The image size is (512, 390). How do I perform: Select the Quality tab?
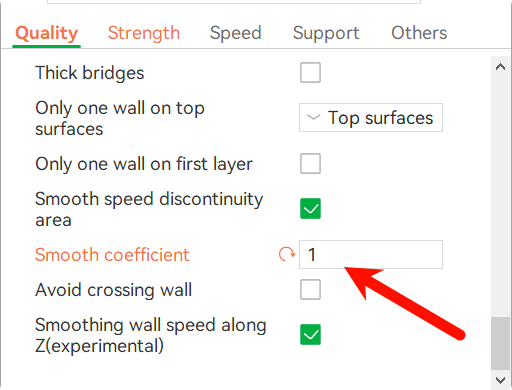(47, 33)
